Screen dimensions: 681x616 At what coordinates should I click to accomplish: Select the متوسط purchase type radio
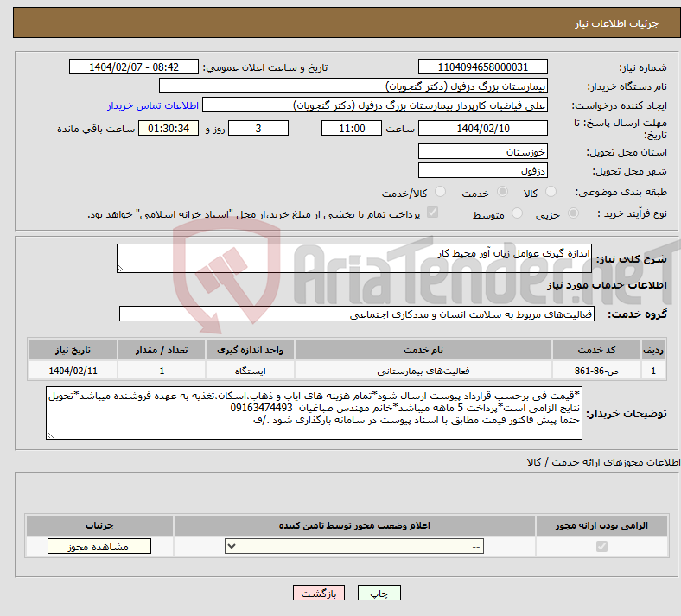click(517, 213)
